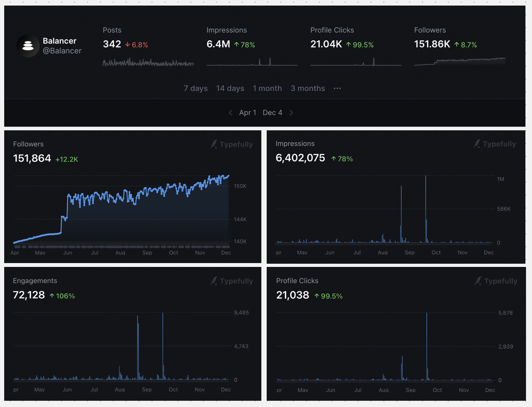Click the Posts sparkline in the header

click(148, 63)
